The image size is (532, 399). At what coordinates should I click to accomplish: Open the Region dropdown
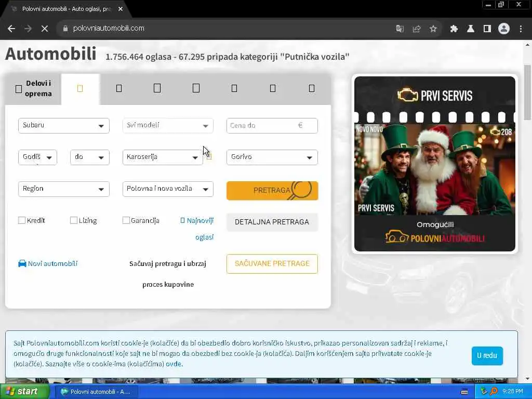(64, 189)
